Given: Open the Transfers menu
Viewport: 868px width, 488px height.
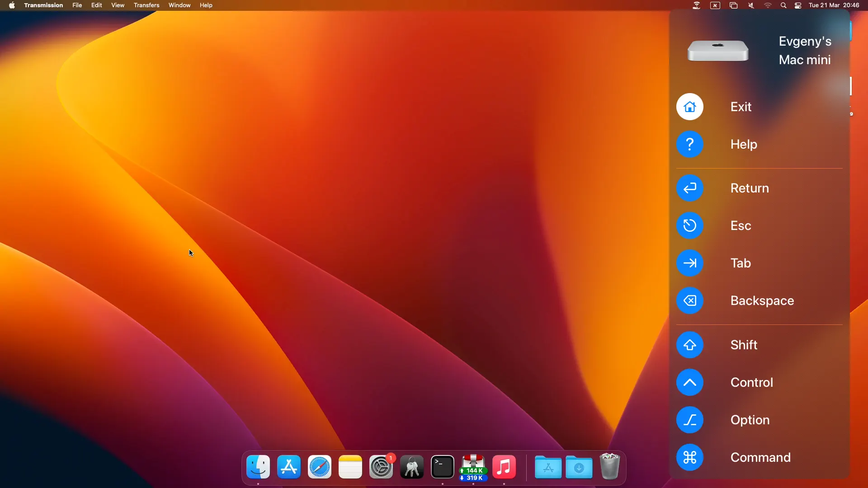Looking at the screenshot, I should (x=146, y=5).
